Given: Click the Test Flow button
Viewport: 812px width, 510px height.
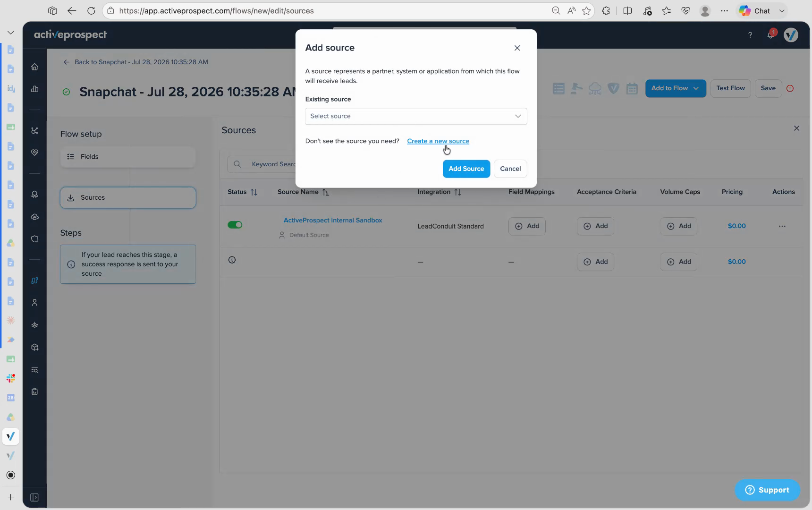Looking at the screenshot, I should pyautogui.click(x=730, y=88).
